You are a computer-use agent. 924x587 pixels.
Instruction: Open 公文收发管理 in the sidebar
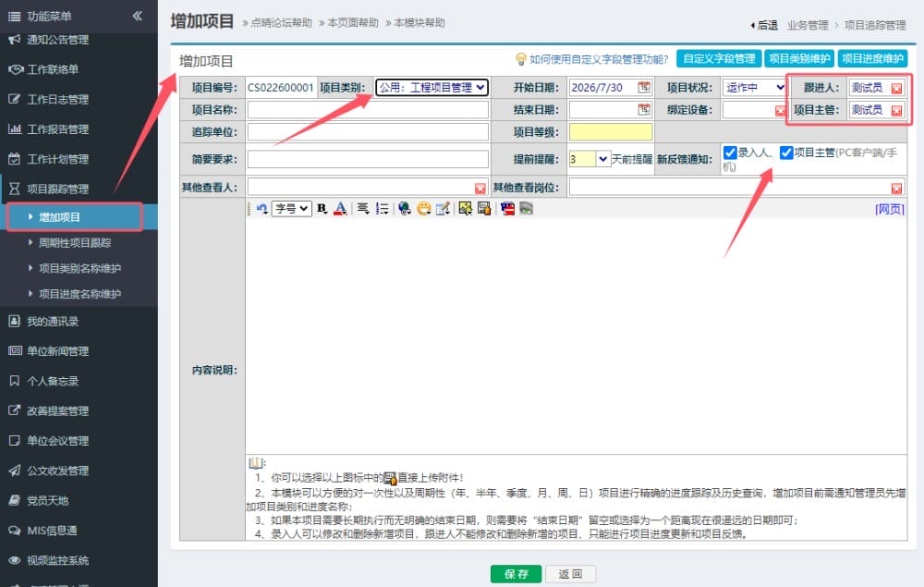pyautogui.click(x=57, y=471)
